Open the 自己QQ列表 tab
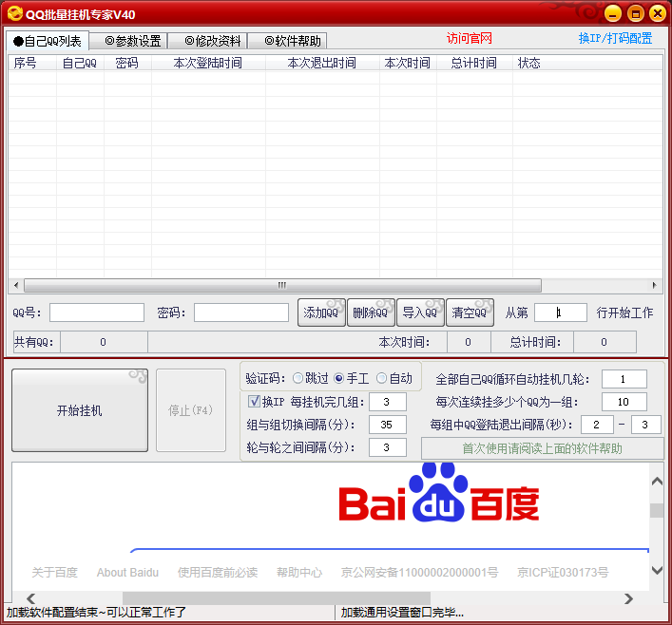 click(x=48, y=41)
